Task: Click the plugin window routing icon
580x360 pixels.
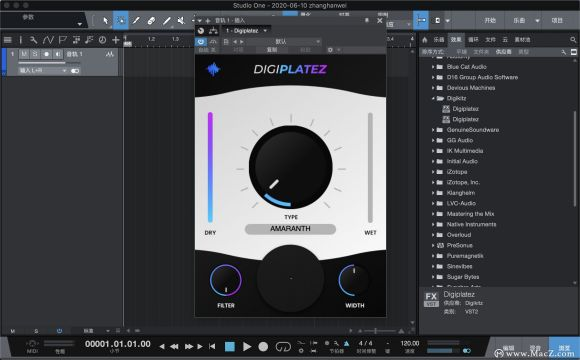Action: coord(213,31)
